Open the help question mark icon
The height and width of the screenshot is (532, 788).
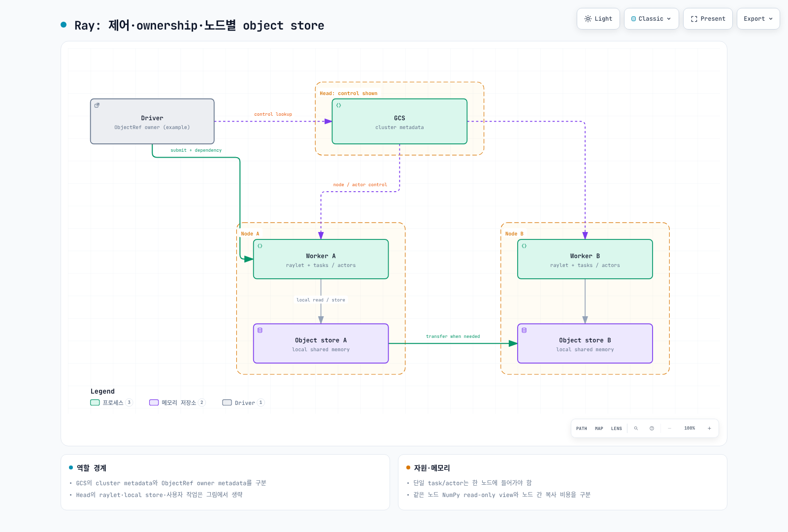652,429
